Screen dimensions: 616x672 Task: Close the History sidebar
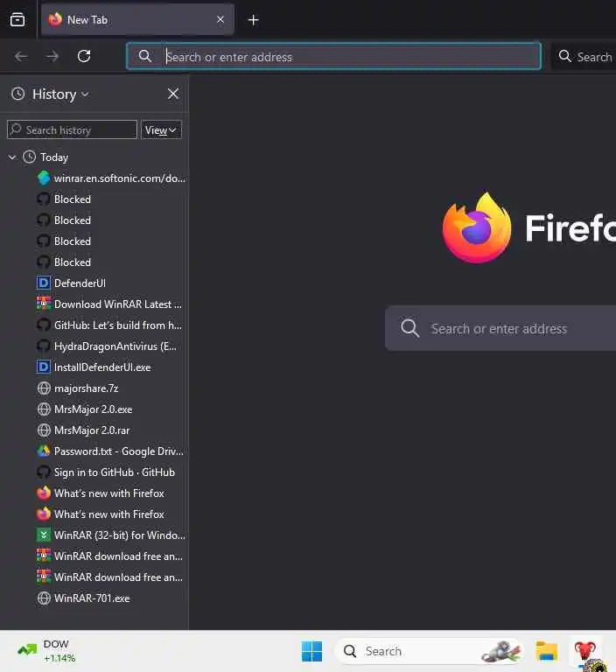tap(173, 94)
